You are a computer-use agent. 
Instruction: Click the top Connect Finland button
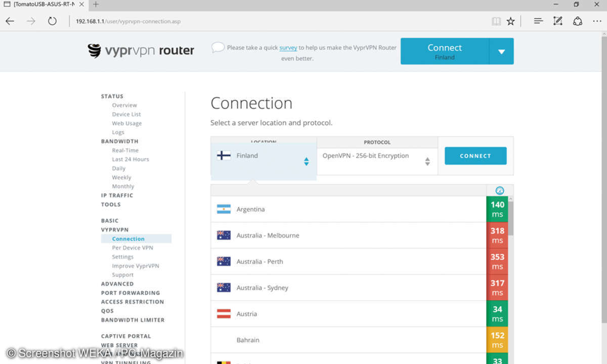[445, 52]
